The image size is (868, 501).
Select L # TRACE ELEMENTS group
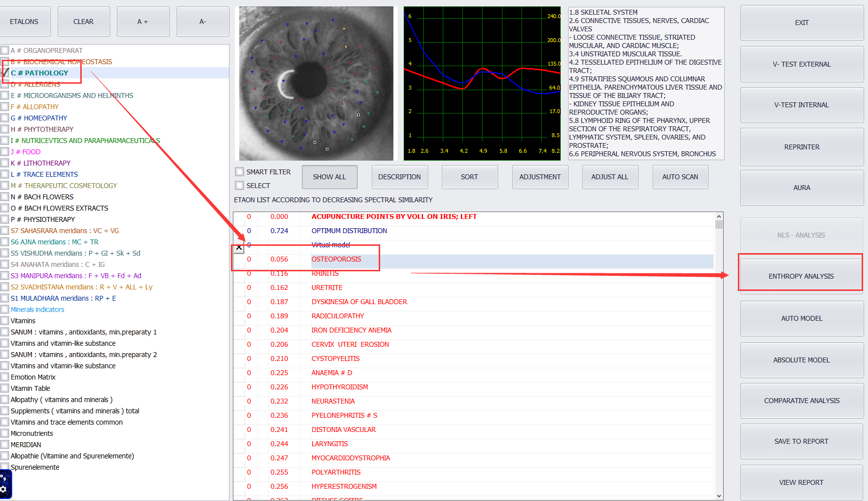coord(44,174)
